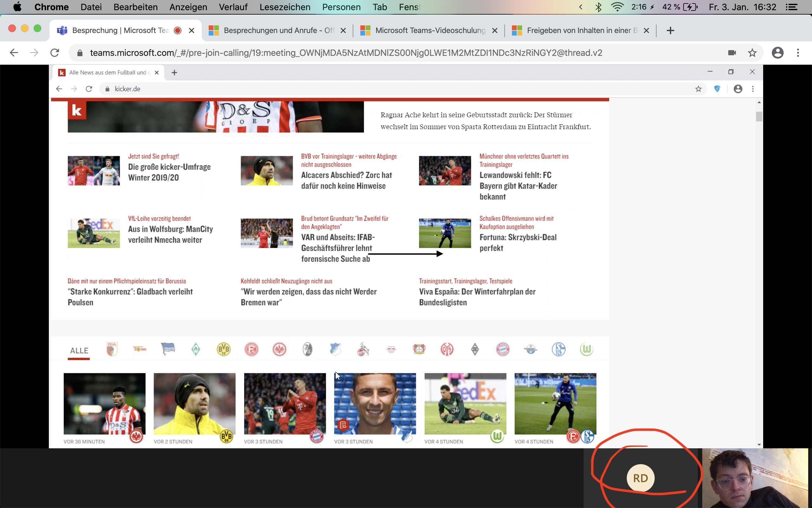The image size is (812, 508).
Task: Open 'Alcacers Abschied? Zorc hat dafür' headline
Action: (347, 180)
